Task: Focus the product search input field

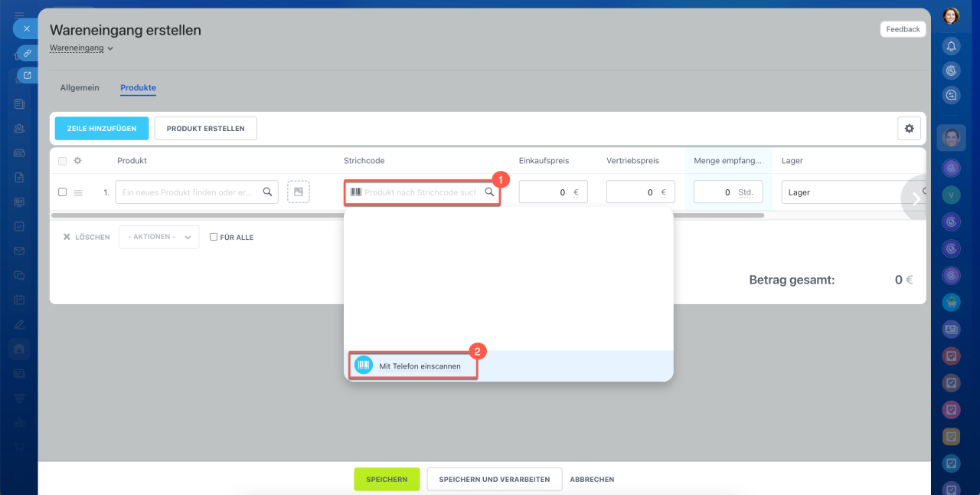Action: [197, 192]
